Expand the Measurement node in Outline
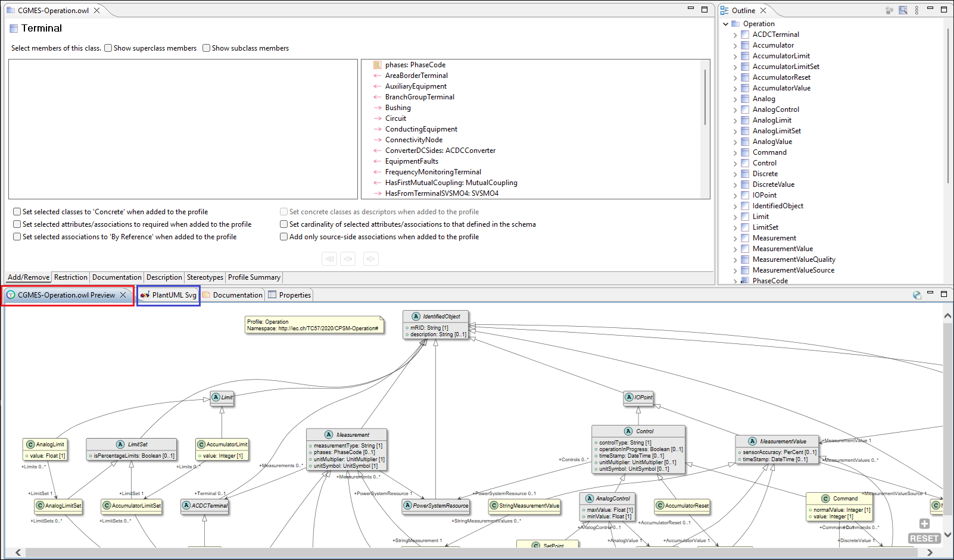954x560 pixels. 735,239
